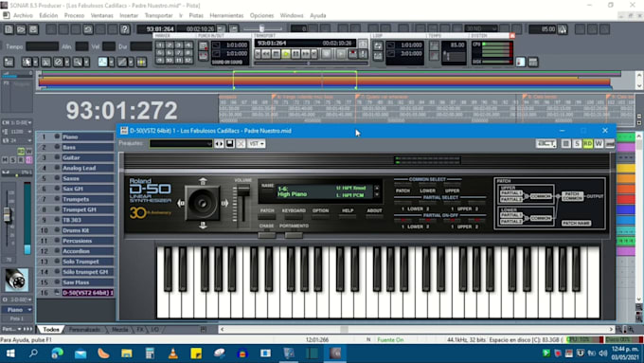Click the tempo ratio slider in toolbar
The image size is (644, 363).
(262, 28)
